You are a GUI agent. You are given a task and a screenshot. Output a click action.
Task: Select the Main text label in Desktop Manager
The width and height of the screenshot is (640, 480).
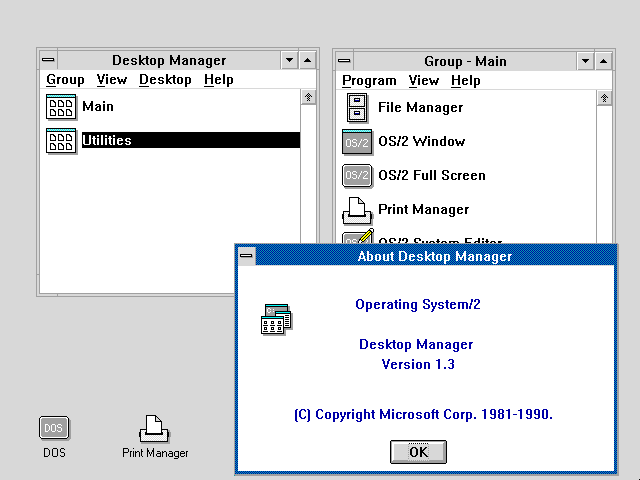point(98,107)
